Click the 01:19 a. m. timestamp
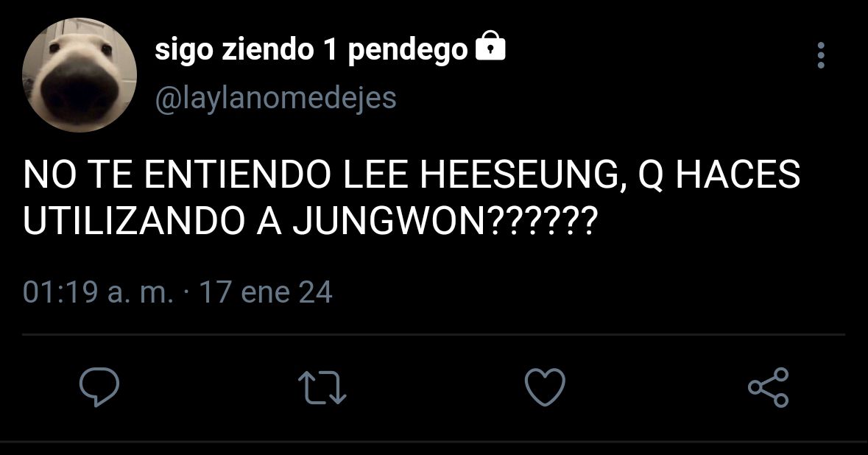This screenshot has width=868, height=455. [98, 292]
